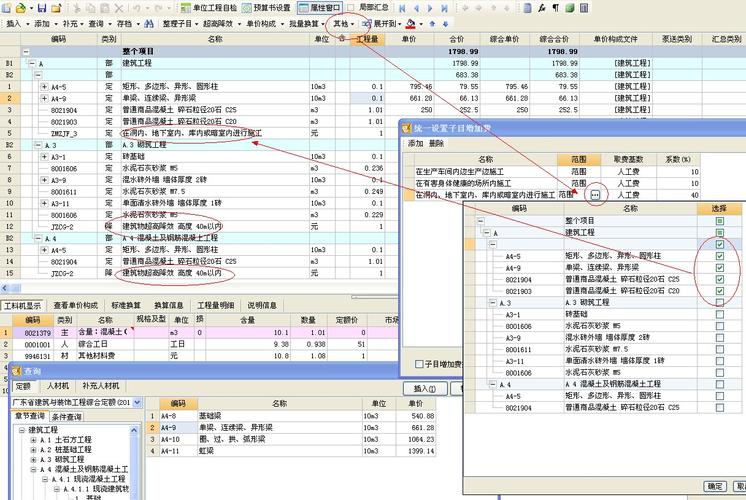
Task: Click 添加 in the 统一设置子目增加费 dialog
Action: coord(415,143)
